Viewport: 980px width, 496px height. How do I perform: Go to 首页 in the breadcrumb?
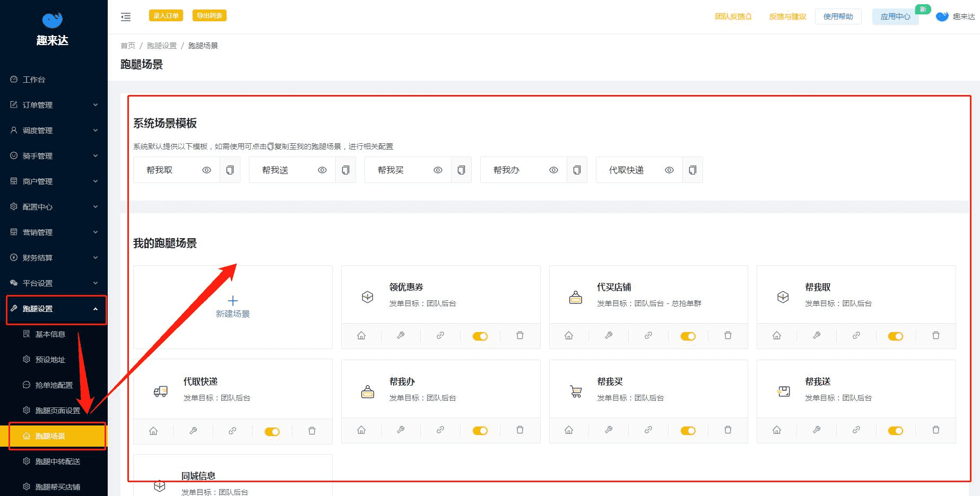click(128, 46)
